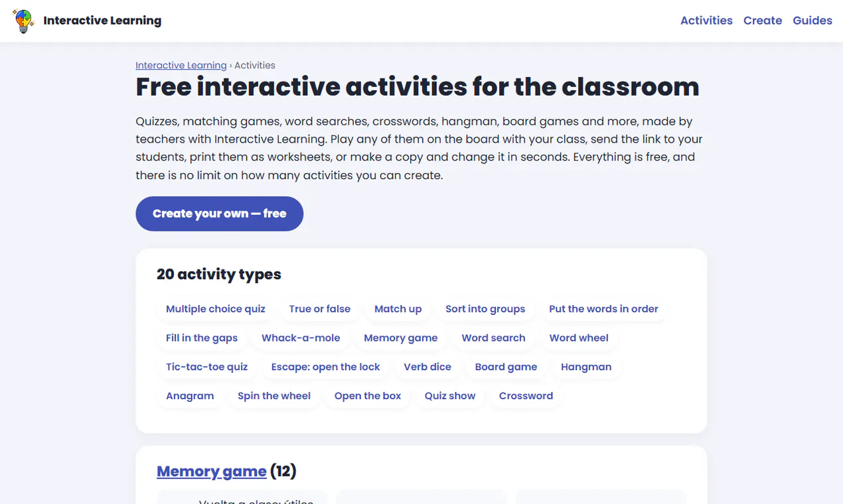843x504 pixels.
Task: Click the 'Free interactive activities for the classroom' heading
Action: 418,87
